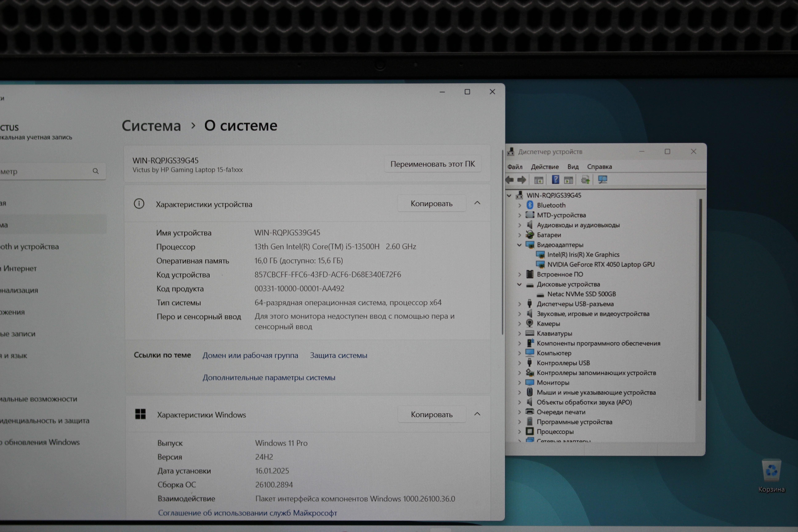The width and height of the screenshot is (798, 532).
Task: Open the Защита системы link
Action: click(339, 355)
